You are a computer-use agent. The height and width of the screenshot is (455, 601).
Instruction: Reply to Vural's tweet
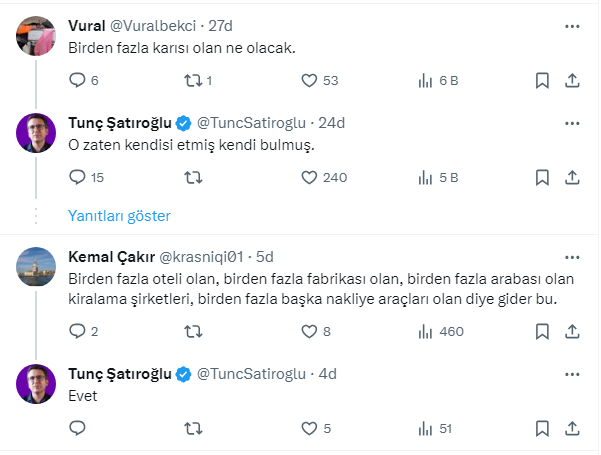coord(78,80)
